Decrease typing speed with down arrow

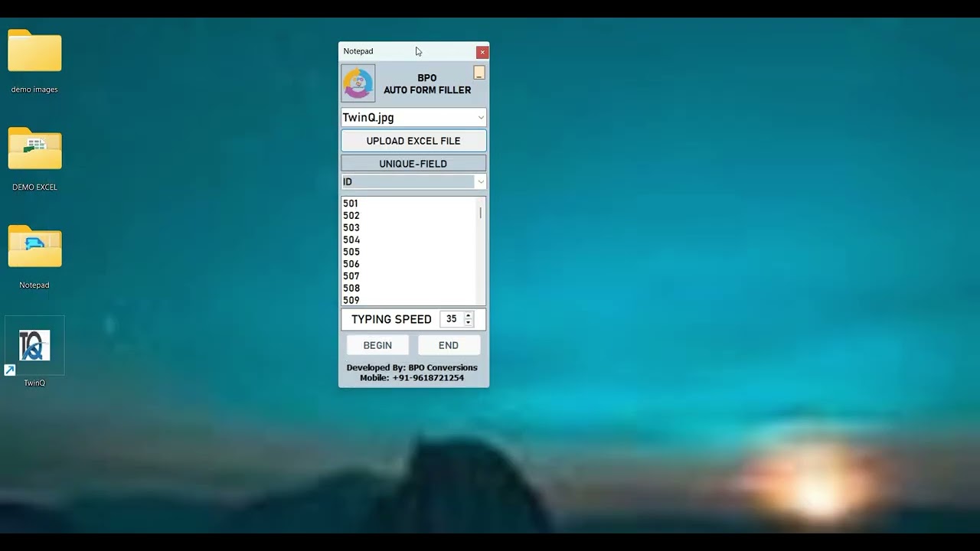[x=469, y=323]
